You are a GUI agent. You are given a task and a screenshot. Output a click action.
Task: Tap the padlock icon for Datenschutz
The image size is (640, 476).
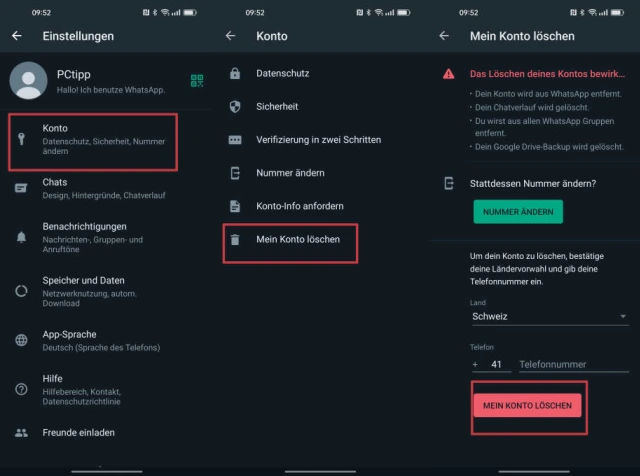235,73
